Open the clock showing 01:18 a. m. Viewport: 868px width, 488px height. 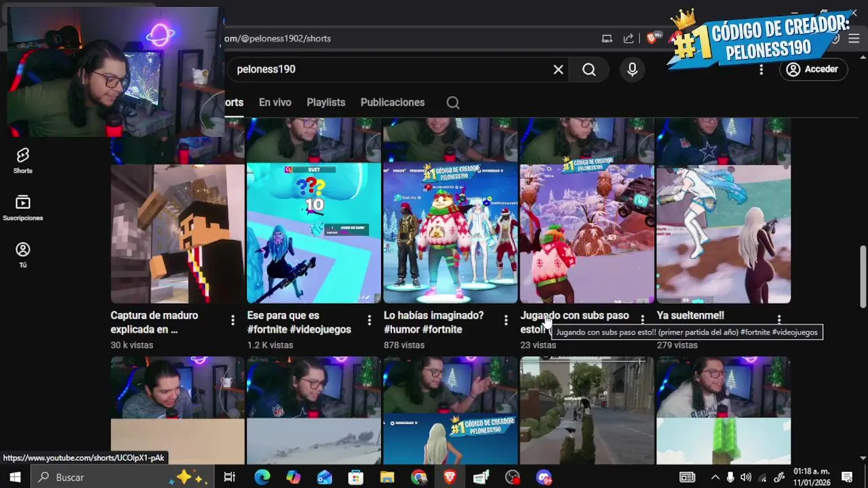[812, 477]
